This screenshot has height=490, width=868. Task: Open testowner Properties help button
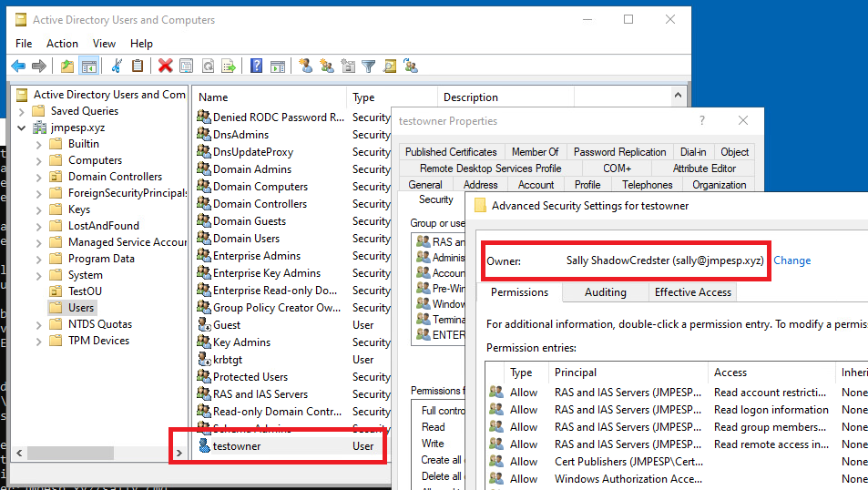click(x=702, y=121)
